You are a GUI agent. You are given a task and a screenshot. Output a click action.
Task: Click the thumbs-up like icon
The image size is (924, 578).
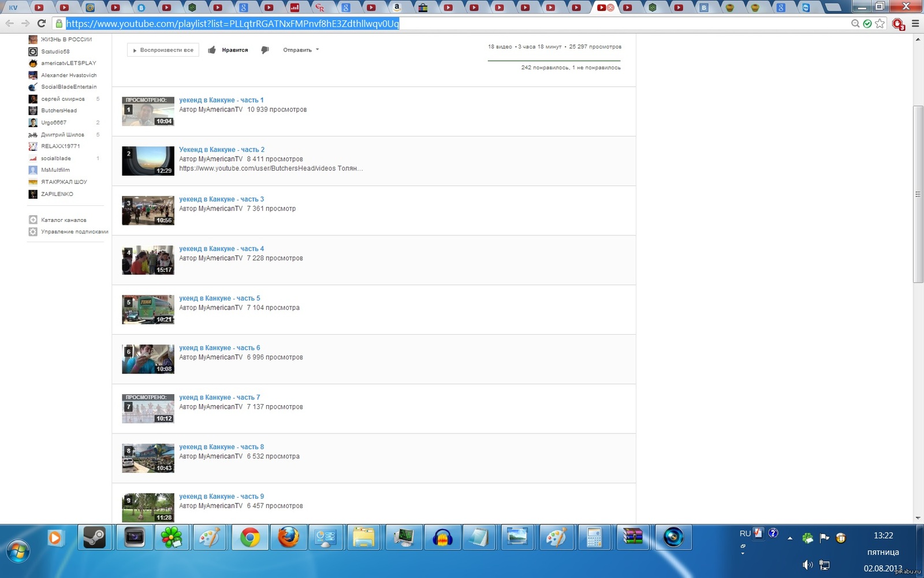click(x=212, y=50)
